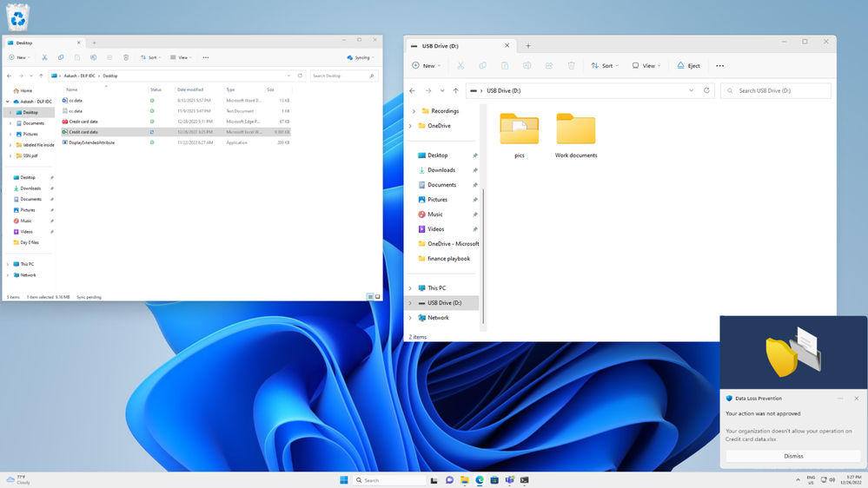This screenshot has height=488, width=868.
Task: Open New dropdown in Desktop window
Action: point(19,57)
